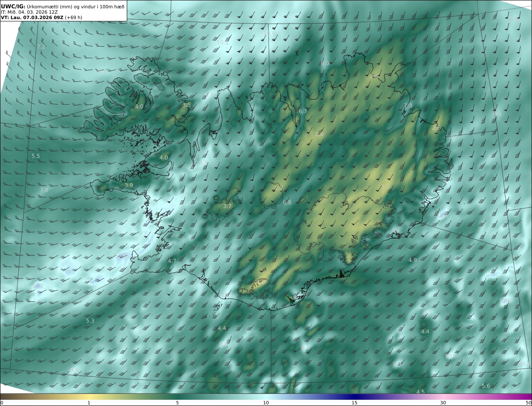Click the map value label 3.5
Image resolution: width=532 pixels, height=406 pixels.
point(187,105)
